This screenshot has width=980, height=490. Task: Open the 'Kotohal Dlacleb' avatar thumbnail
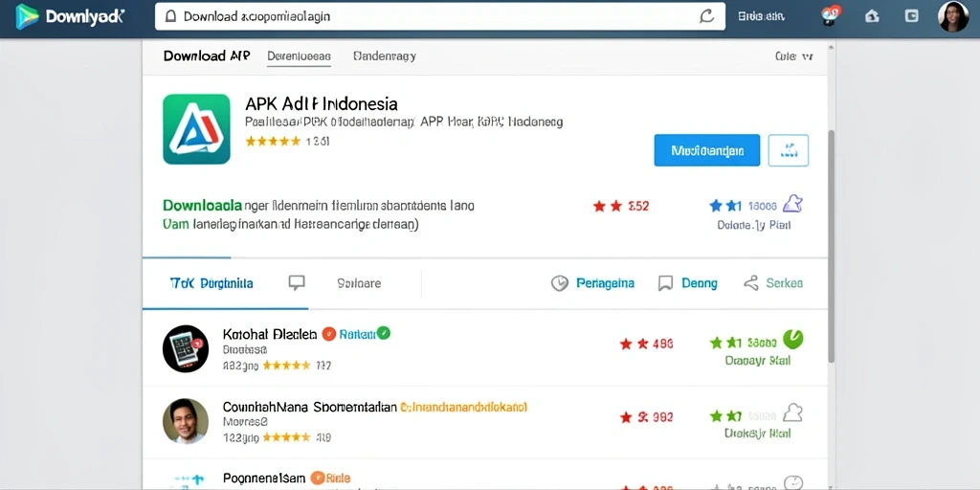pos(186,348)
